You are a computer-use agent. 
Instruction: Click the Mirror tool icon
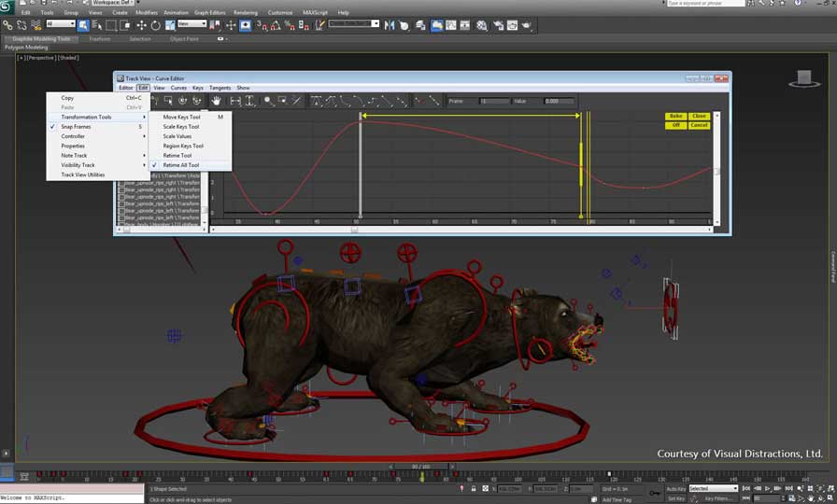point(390,25)
